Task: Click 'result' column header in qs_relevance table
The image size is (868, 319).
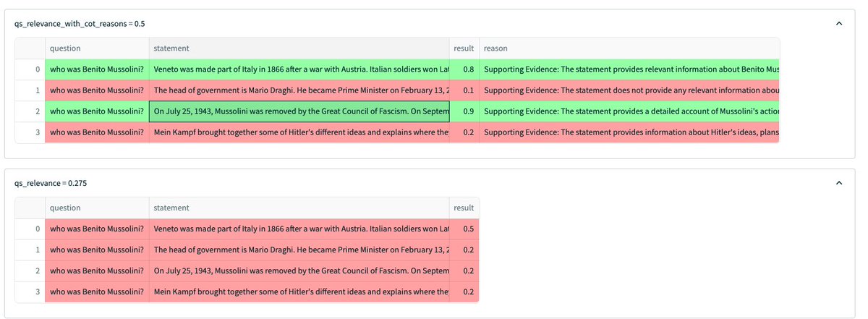Action: pyautogui.click(x=464, y=208)
